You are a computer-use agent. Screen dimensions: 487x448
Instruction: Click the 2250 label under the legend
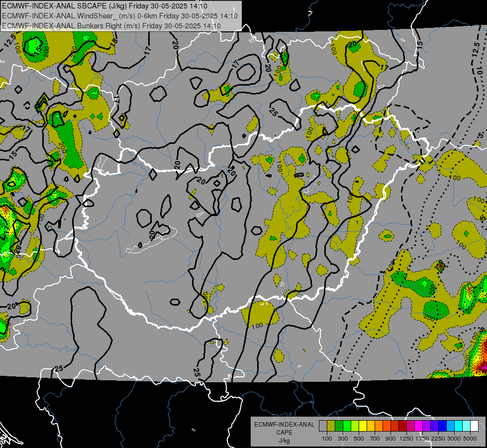coord(438,439)
